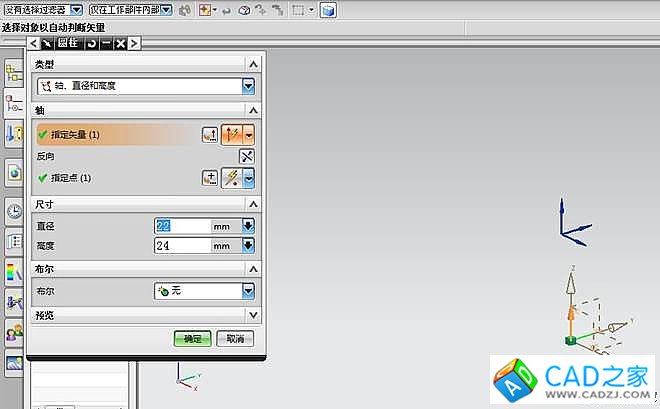This screenshot has width=660, height=409.
Task: Click the 高度 height value field
Action: 181,245
